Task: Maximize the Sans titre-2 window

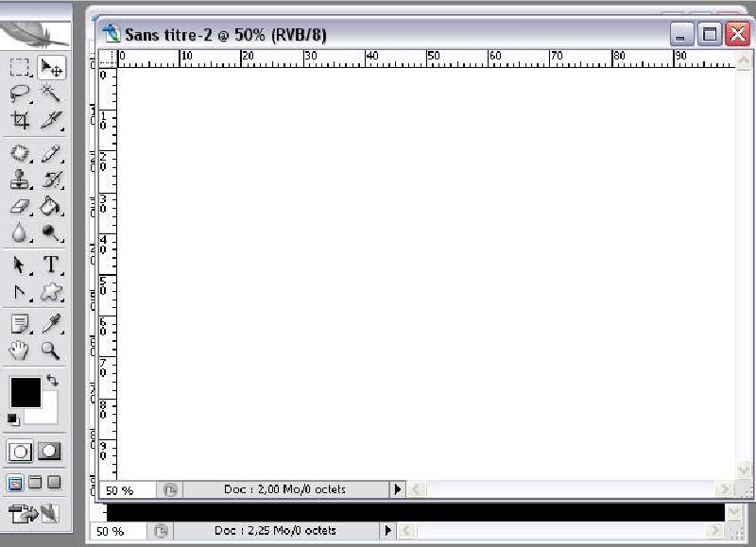Action: 710,35
